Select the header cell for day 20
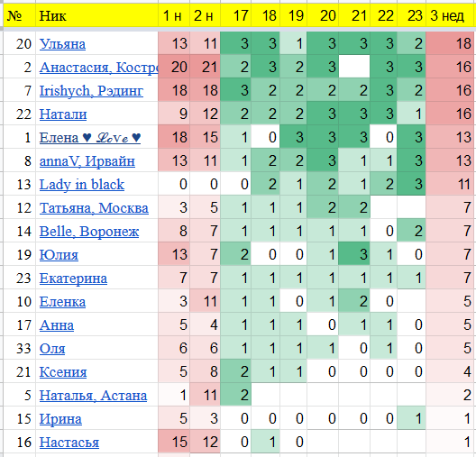This screenshot has width=476, height=457. pyautogui.click(x=323, y=15)
